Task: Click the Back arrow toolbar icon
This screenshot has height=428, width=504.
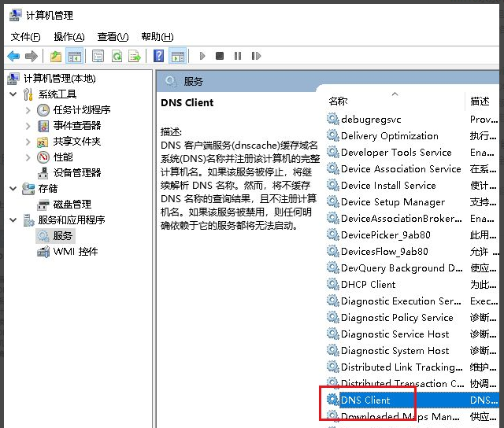Action: [x=13, y=56]
